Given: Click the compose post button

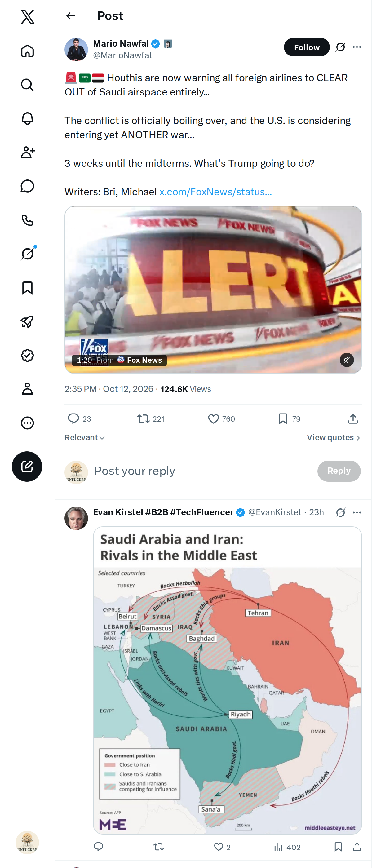Looking at the screenshot, I should pyautogui.click(x=27, y=466).
